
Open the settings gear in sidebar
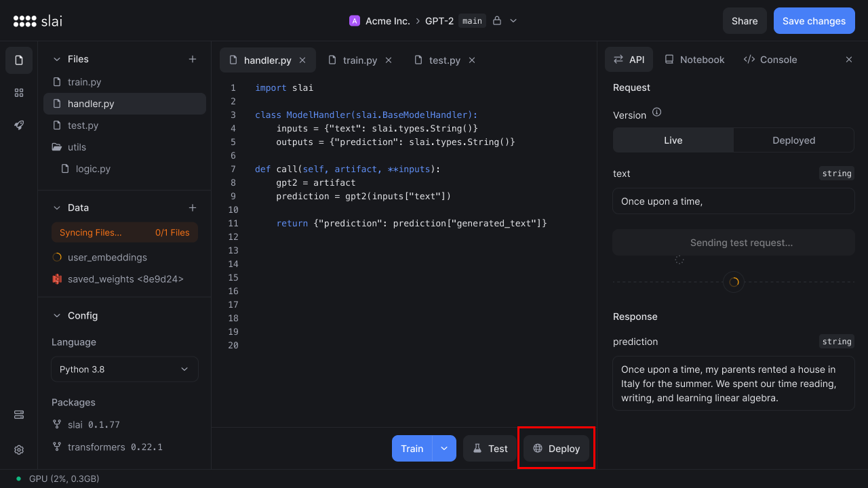pos(19,450)
